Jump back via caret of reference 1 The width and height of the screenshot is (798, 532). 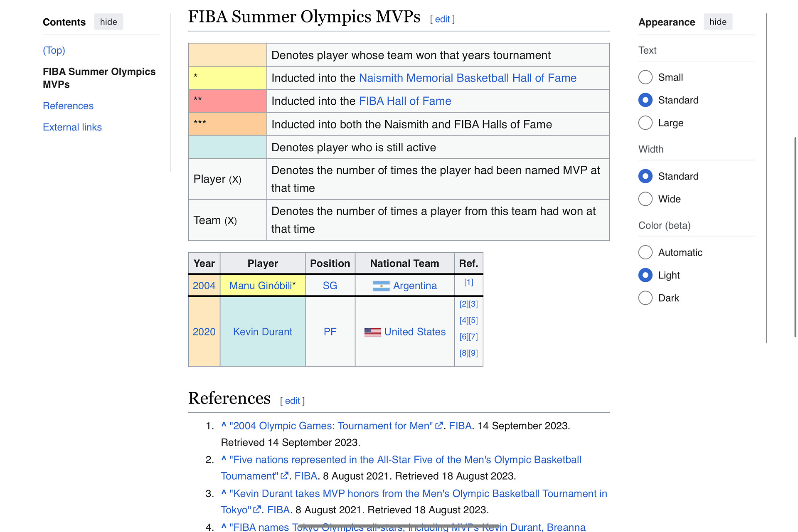(224, 425)
